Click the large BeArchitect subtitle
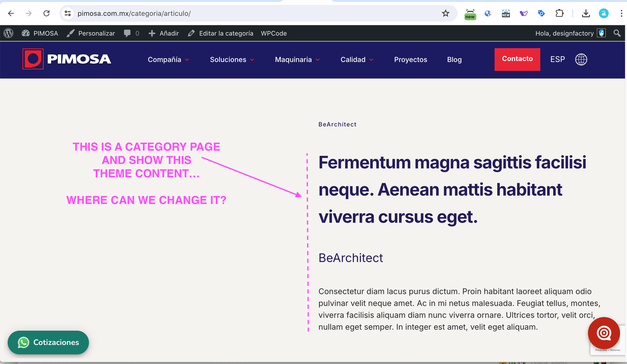The height and width of the screenshot is (364, 627). pyautogui.click(x=351, y=258)
